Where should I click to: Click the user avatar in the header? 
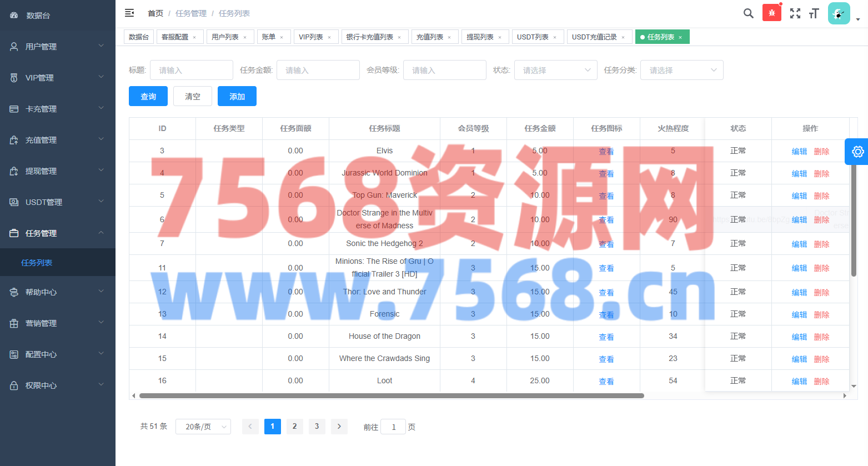pos(839,13)
